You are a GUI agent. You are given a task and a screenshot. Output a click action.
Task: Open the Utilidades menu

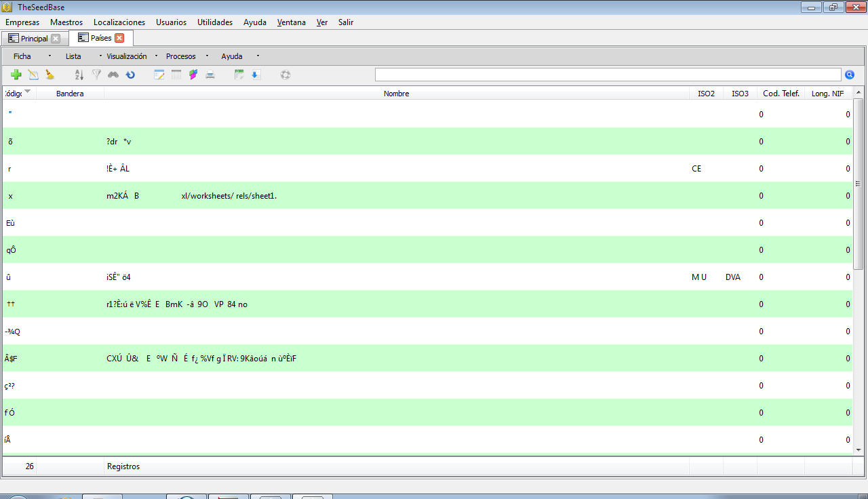point(215,22)
